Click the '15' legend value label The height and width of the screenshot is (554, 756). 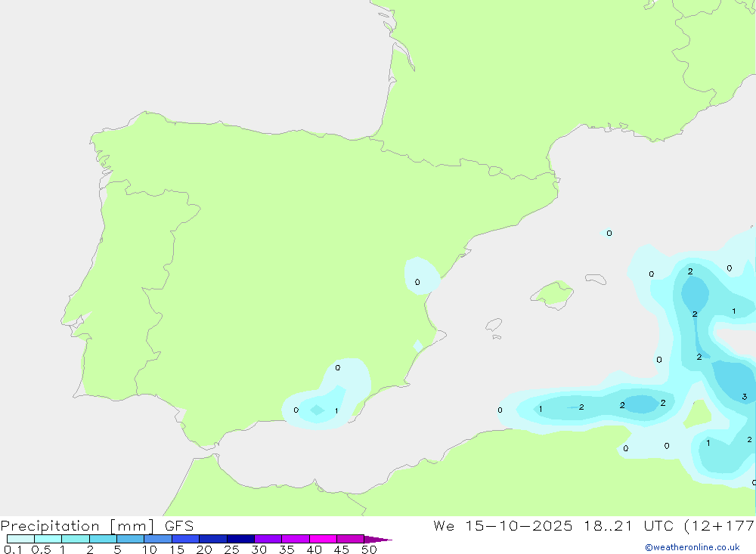(177, 549)
